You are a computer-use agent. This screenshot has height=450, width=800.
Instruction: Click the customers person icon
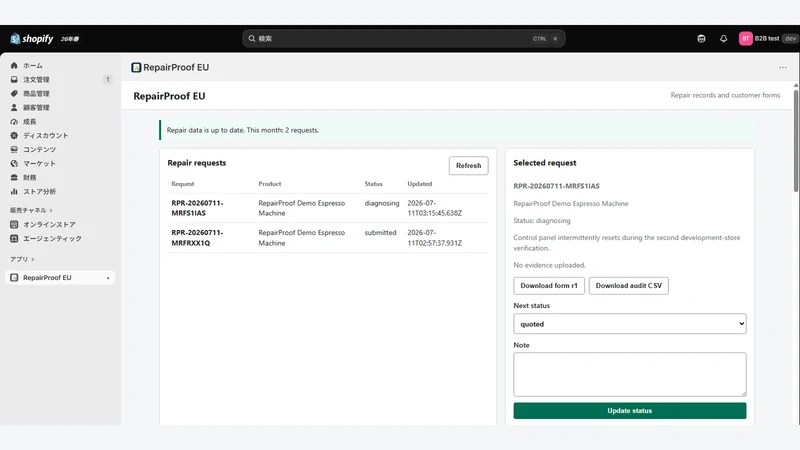point(14,108)
